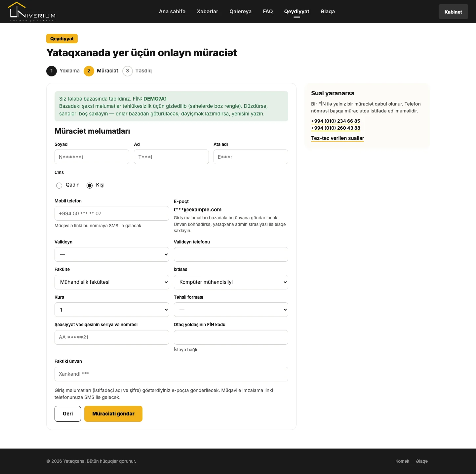Click step 3 Təsdiq circle

click(x=128, y=71)
